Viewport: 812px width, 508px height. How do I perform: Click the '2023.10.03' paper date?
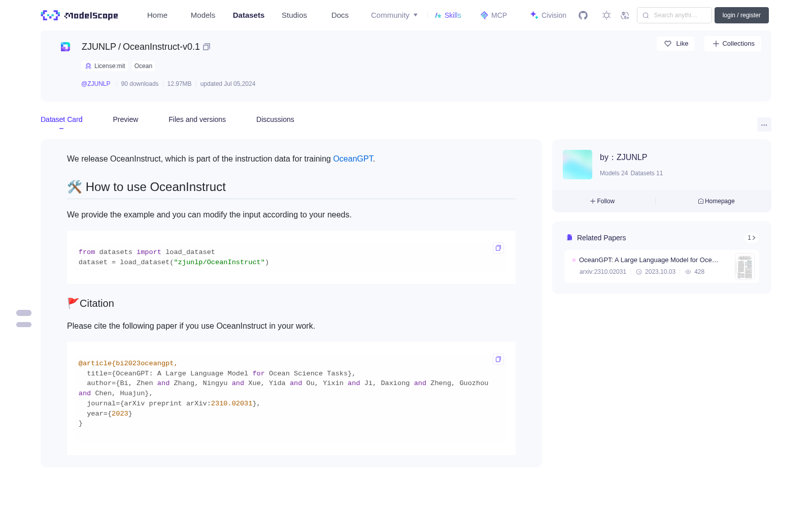[660, 272]
